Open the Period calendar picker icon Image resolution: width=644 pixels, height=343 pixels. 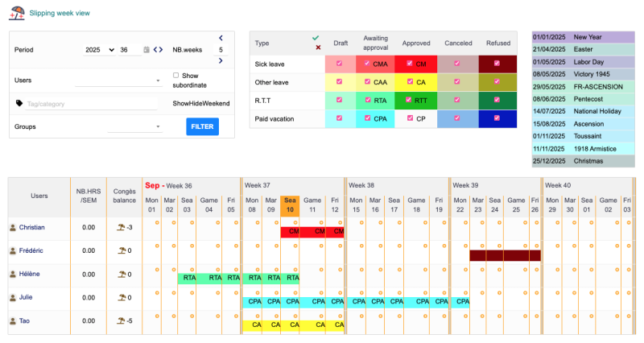147,50
